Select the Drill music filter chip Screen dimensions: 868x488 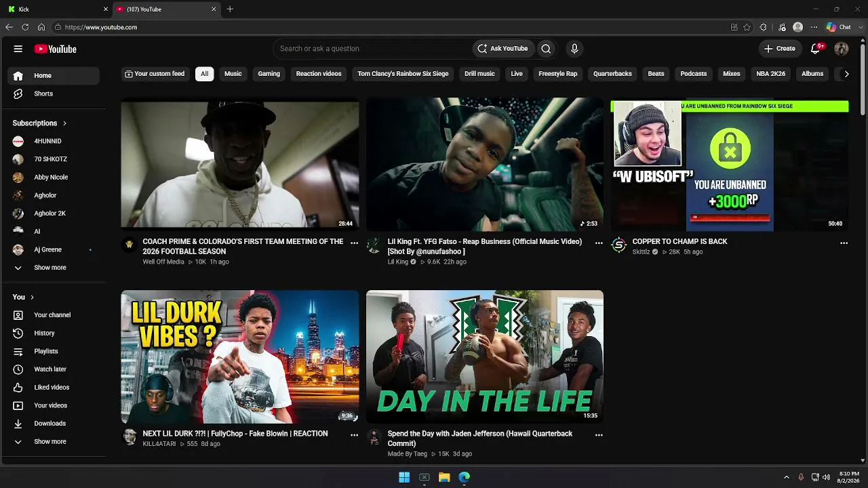pos(479,74)
